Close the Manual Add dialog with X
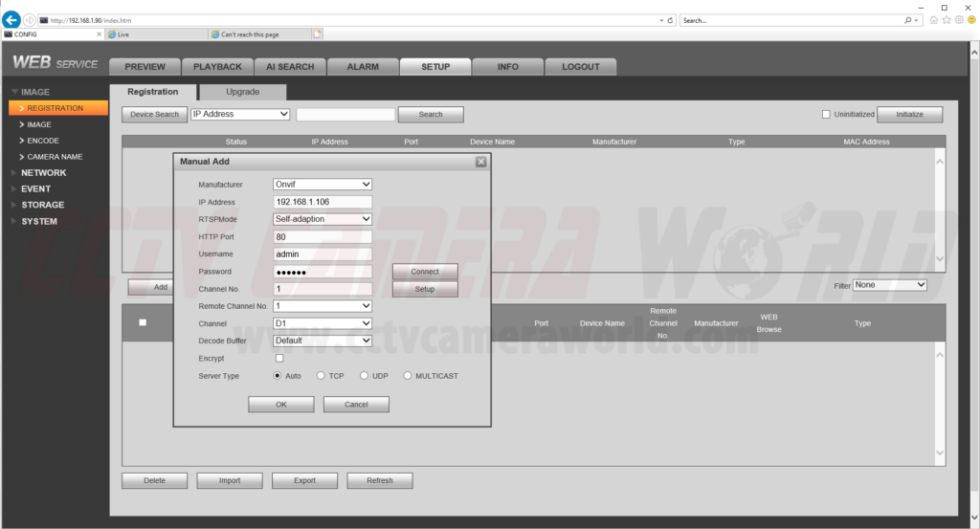The width and height of the screenshot is (980, 529). [x=480, y=162]
